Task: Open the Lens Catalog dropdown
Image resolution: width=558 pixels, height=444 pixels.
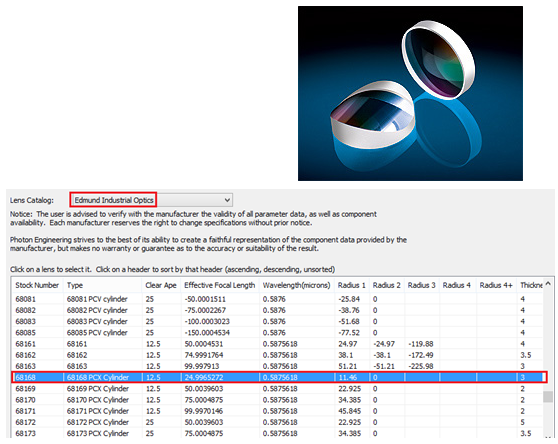Action: pos(151,200)
